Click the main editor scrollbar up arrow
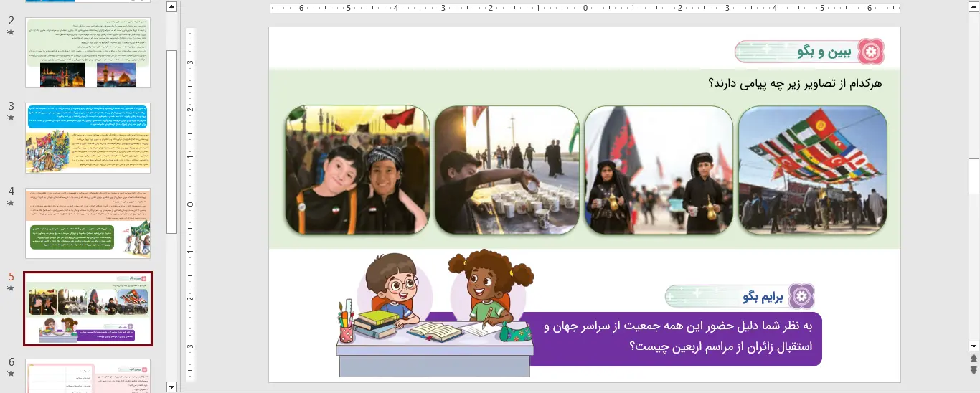Screen dimensions: 980x393 point(974,7)
